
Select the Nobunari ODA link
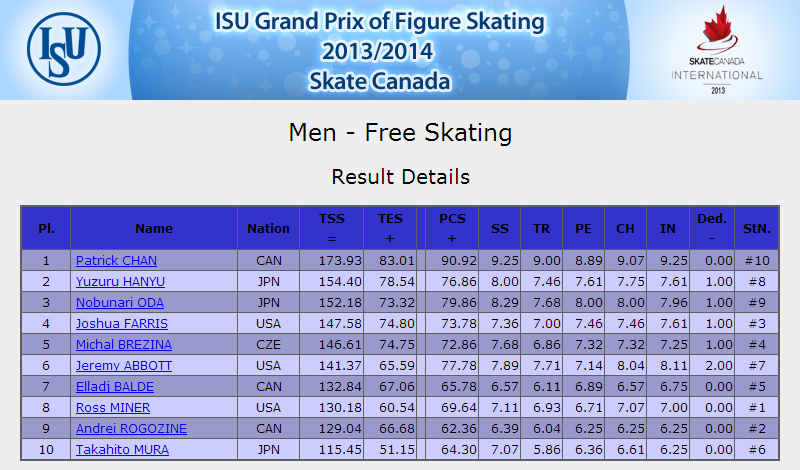pyautogui.click(x=120, y=302)
